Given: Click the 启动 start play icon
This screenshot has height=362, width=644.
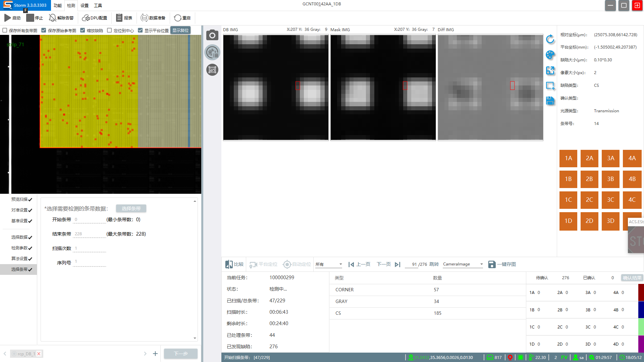Looking at the screenshot, I should [x=7, y=18].
